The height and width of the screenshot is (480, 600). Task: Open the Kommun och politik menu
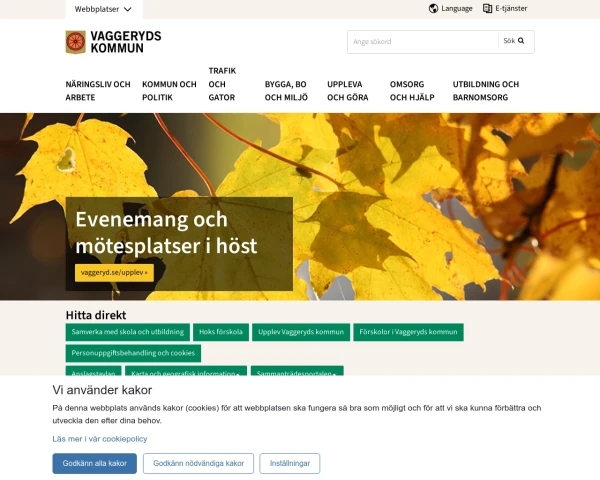(x=169, y=91)
